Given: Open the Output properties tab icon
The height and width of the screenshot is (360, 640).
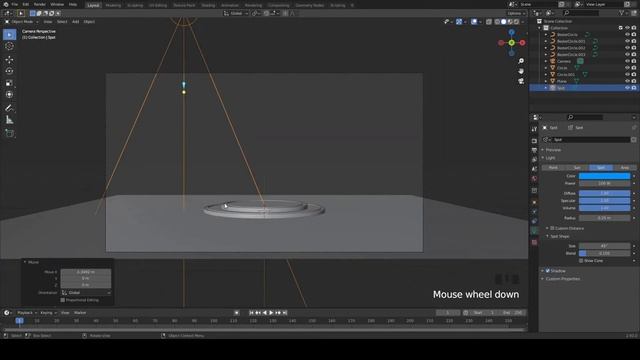Looking at the screenshot, I should coord(534,150).
